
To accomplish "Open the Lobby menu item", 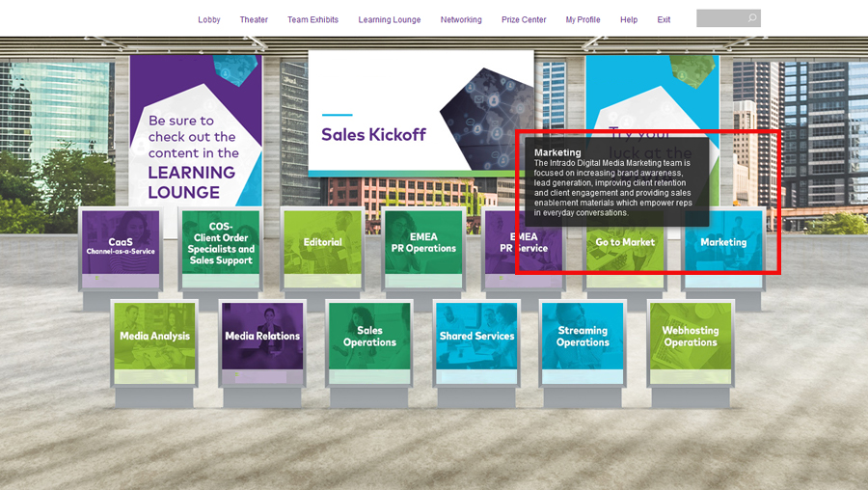I will point(209,19).
